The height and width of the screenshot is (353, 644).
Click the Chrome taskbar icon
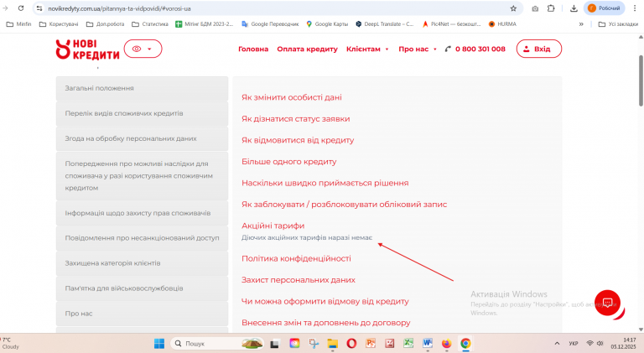[465, 343]
